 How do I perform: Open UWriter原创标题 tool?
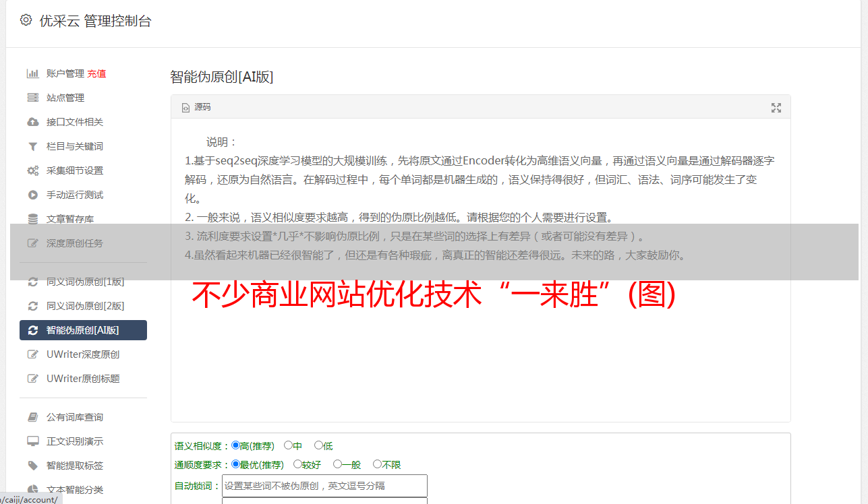[x=83, y=379]
